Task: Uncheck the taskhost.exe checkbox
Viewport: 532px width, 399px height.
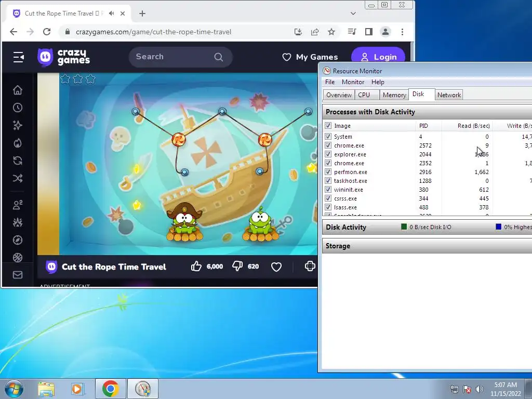Action: click(328, 180)
